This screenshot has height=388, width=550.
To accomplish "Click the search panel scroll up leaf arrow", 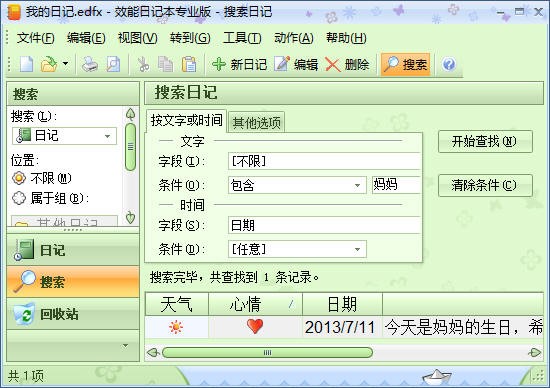I will [x=130, y=114].
